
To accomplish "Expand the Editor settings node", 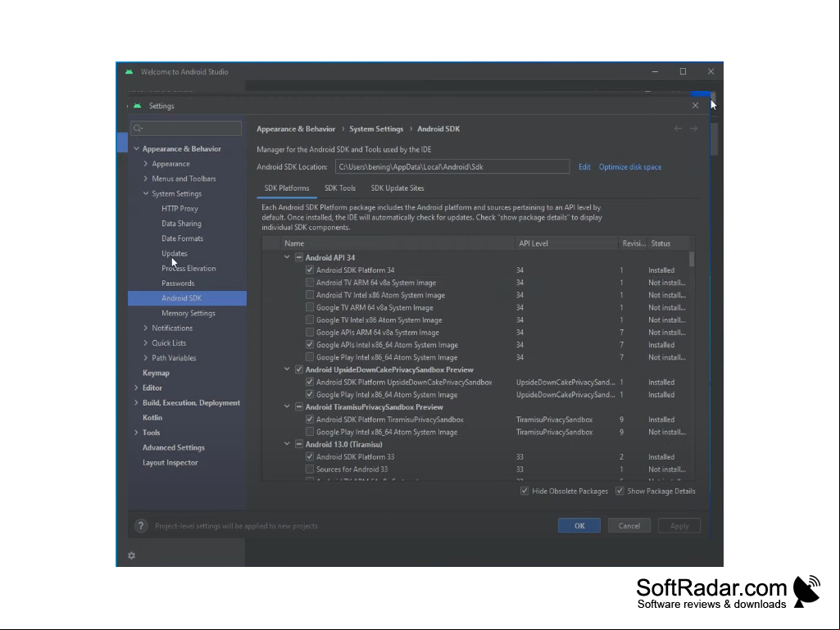I will (x=136, y=388).
